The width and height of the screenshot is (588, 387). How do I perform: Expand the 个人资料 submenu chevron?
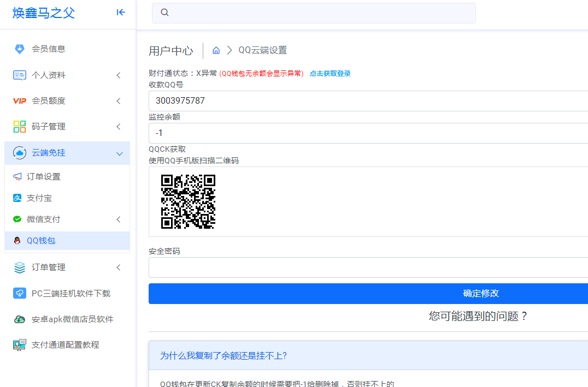click(x=119, y=75)
